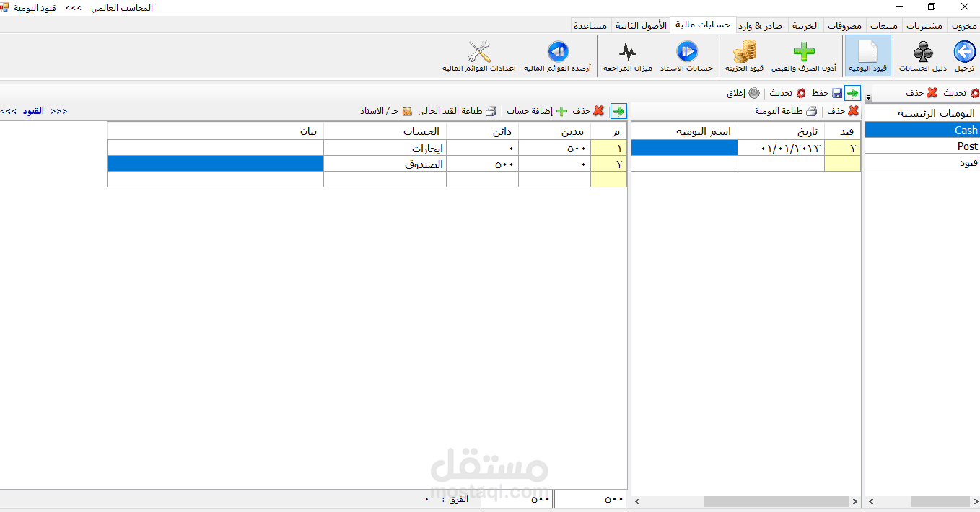This screenshot has height=512, width=980.
Task: Select قيود journal in list
Action: coord(922,162)
